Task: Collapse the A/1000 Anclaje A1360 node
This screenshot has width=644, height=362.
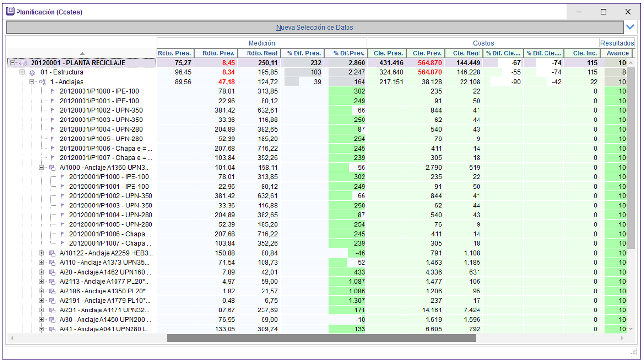Action: [42, 168]
